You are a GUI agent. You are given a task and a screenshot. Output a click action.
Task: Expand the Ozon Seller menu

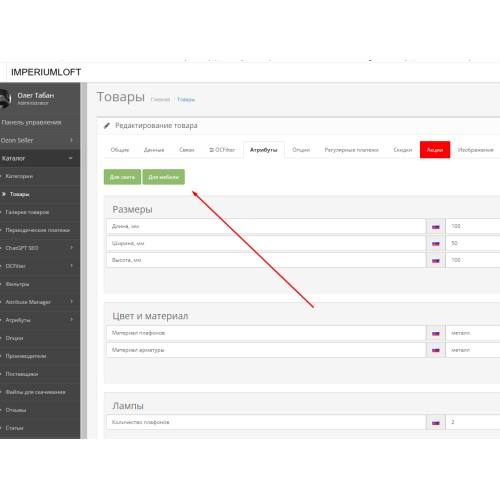[x=37, y=140]
